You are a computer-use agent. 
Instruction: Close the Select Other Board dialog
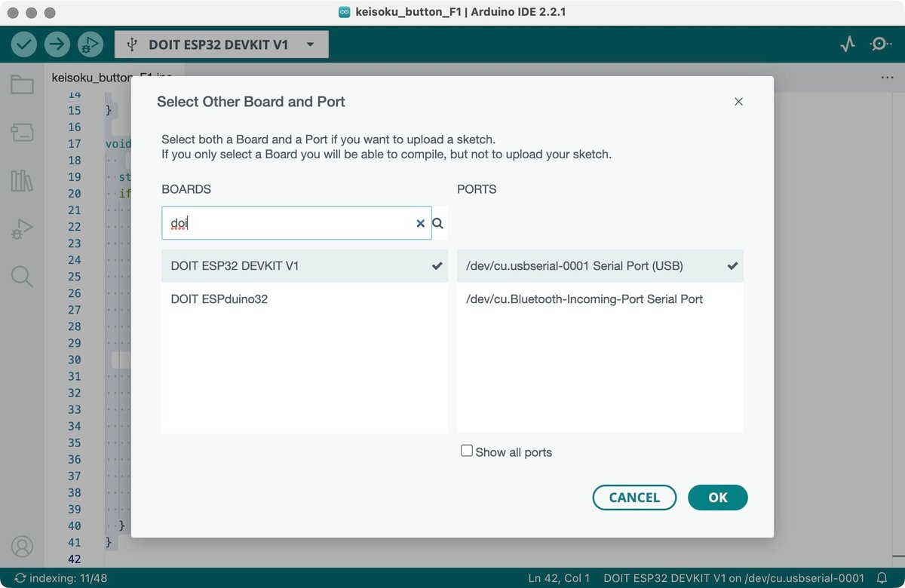[x=738, y=102]
